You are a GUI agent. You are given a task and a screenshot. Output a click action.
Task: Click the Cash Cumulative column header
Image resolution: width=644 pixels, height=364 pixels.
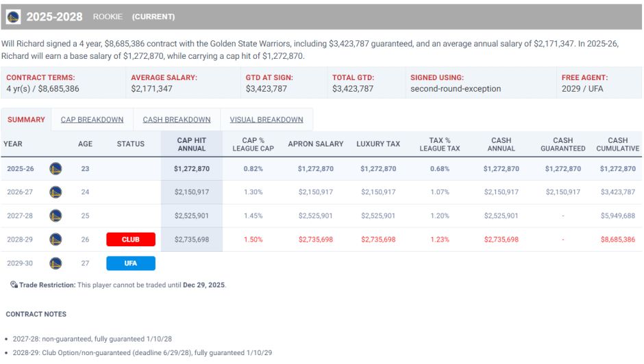[x=617, y=144]
